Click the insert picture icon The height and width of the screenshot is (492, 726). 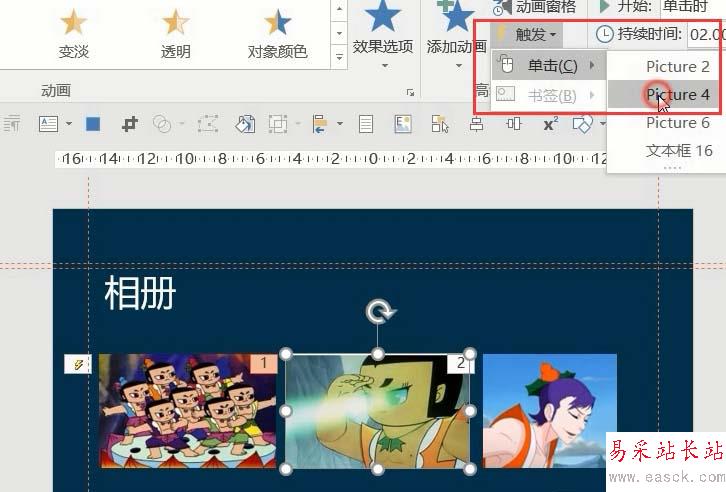[x=403, y=124]
